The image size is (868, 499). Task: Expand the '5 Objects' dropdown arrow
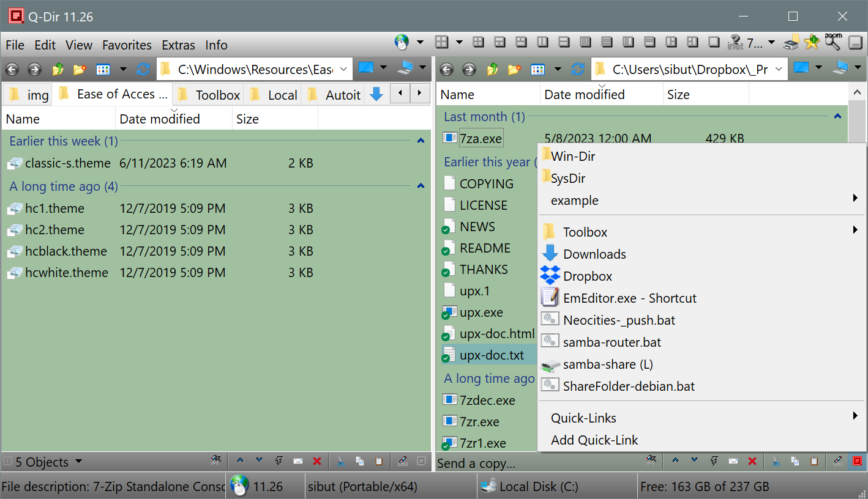[x=78, y=462]
